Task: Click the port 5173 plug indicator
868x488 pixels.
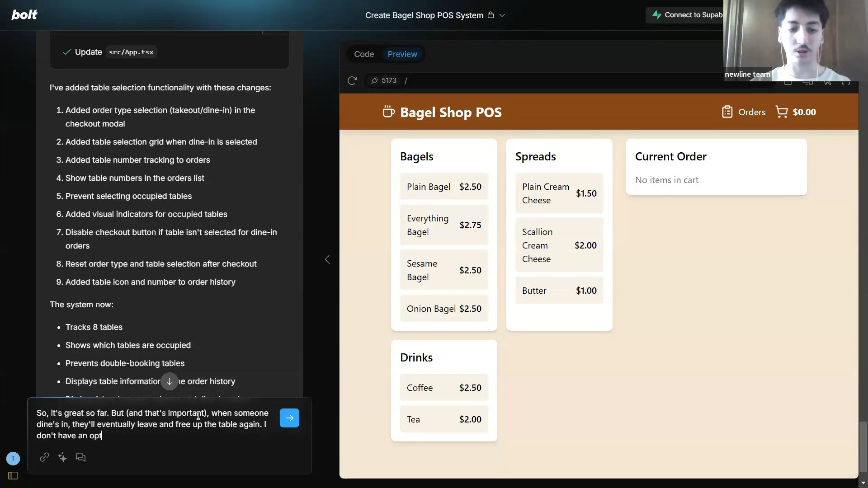Action: [x=384, y=80]
